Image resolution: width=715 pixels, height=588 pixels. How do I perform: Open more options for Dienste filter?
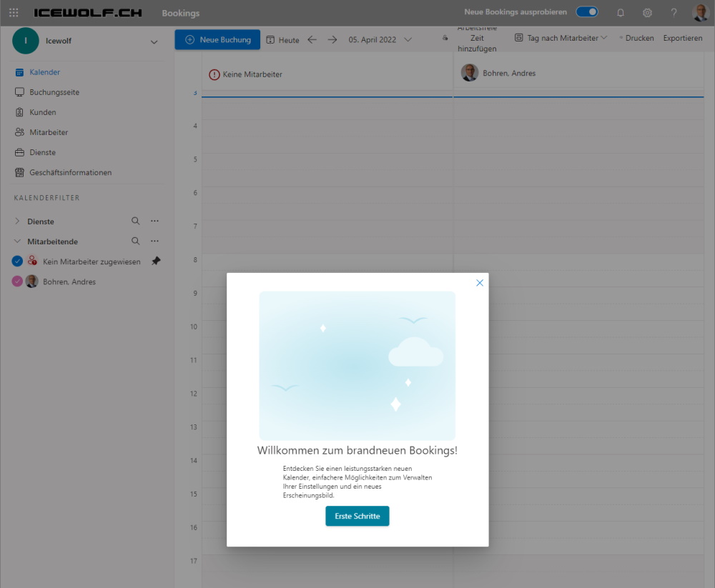tap(155, 221)
